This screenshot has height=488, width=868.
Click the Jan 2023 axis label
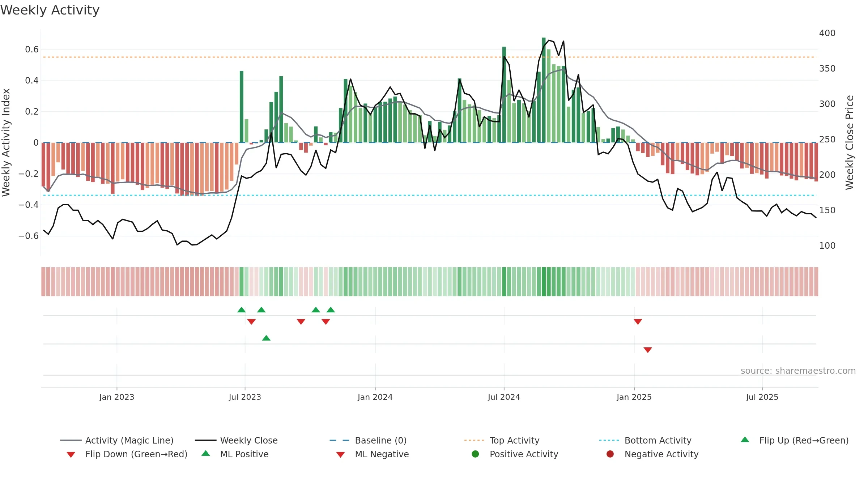click(x=117, y=397)
